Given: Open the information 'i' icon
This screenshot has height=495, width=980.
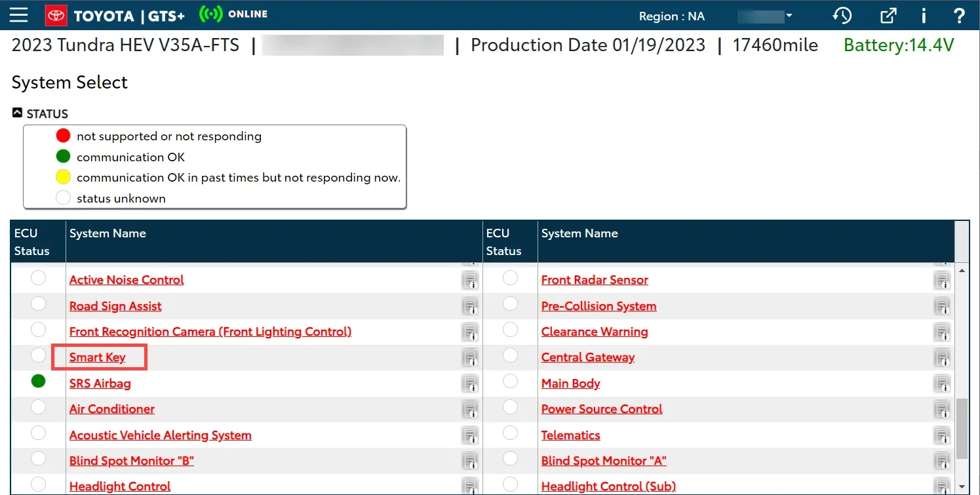Looking at the screenshot, I should point(924,16).
